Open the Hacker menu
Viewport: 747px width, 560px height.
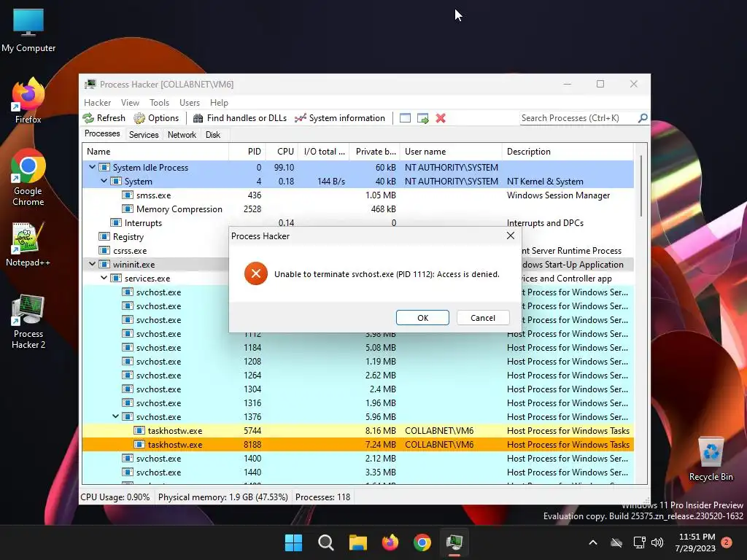(x=97, y=102)
